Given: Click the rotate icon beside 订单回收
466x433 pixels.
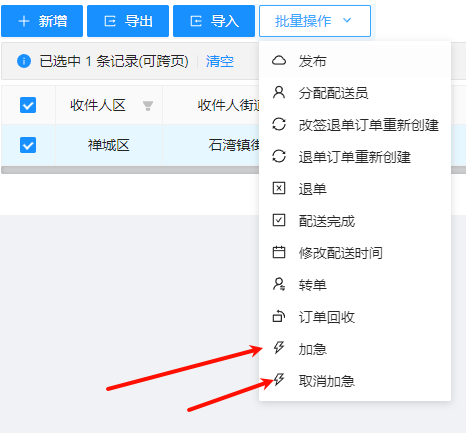Looking at the screenshot, I should tap(279, 316).
